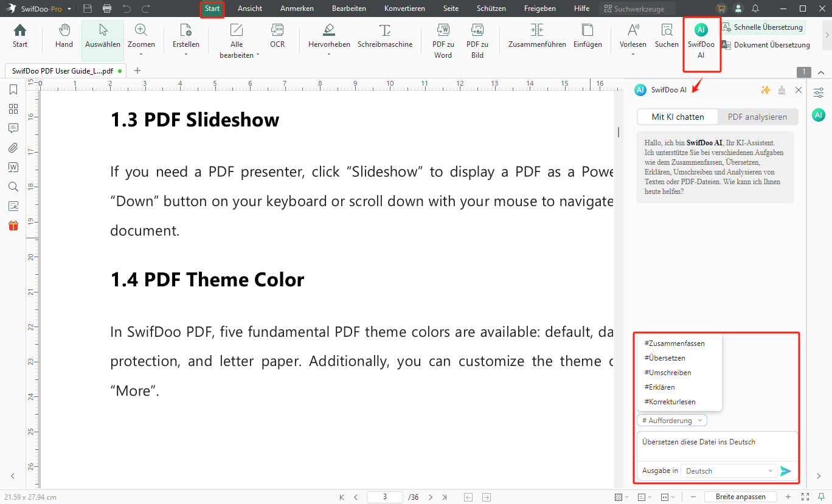
Task: Click the undo arrow icon
Action: click(126, 9)
